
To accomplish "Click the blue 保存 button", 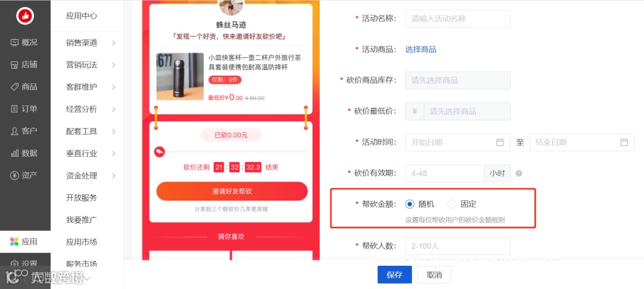I will 395,275.
